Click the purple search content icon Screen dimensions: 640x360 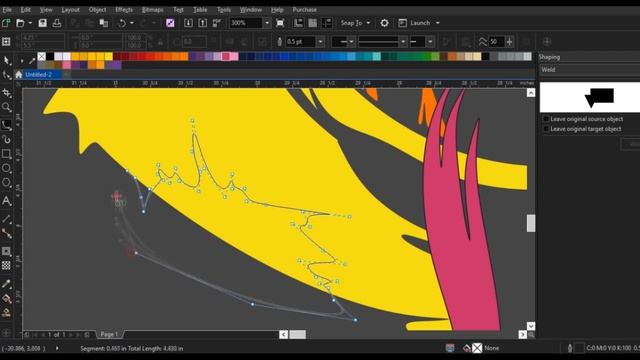[x=170, y=23]
